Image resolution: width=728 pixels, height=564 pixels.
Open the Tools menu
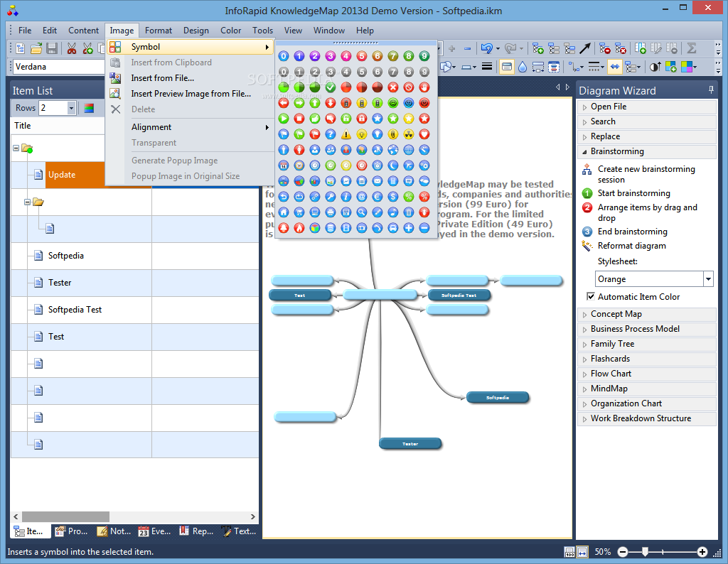click(x=262, y=31)
